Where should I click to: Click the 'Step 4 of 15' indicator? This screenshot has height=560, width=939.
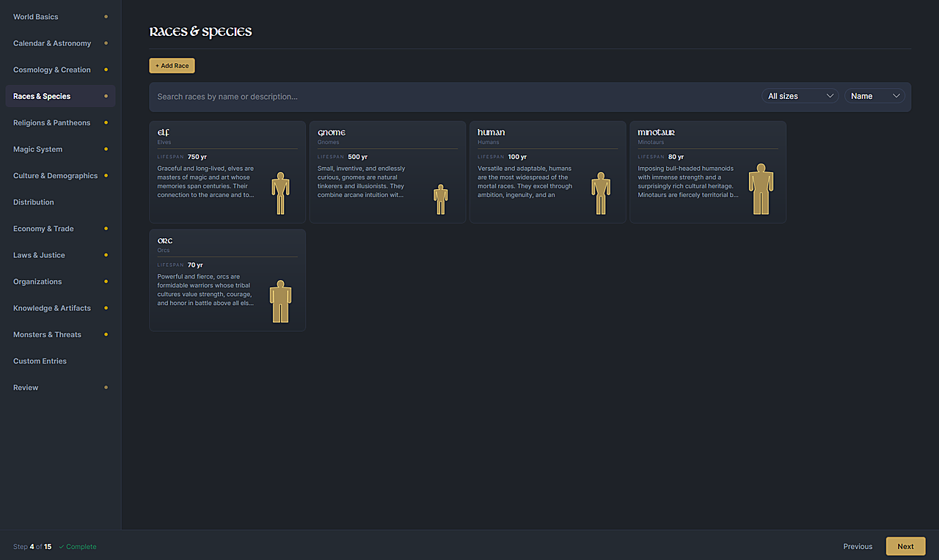pos(32,547)
